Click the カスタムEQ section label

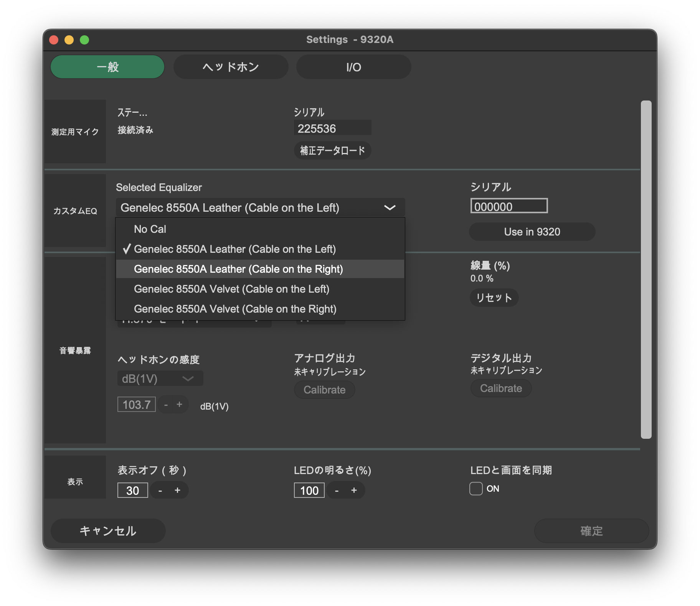[x=75, y=211]
